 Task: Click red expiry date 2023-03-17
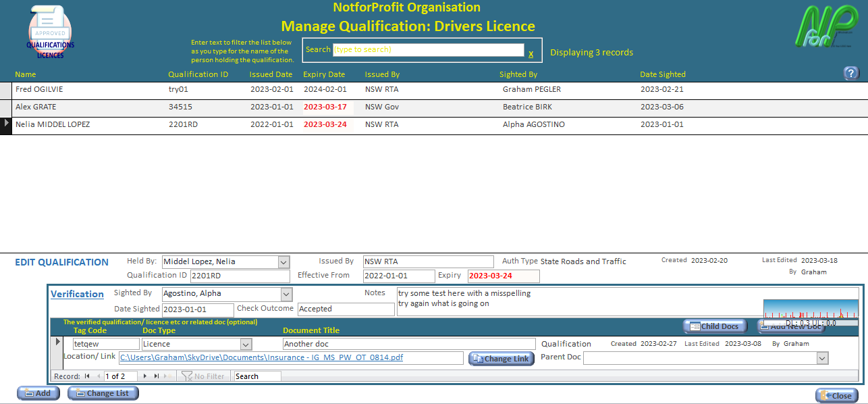pyautogui.click(x=325, y=107)
